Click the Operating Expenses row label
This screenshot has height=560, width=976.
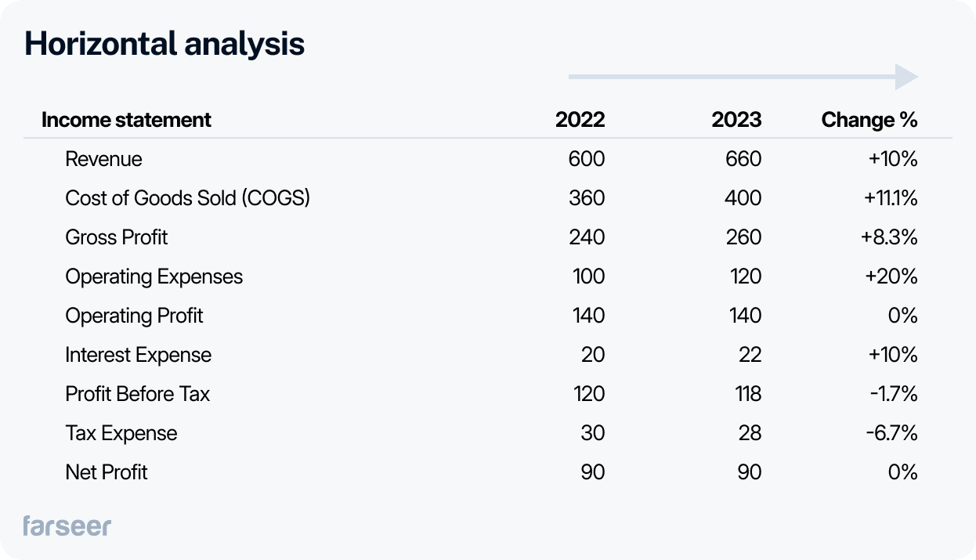tap(154, 276)
